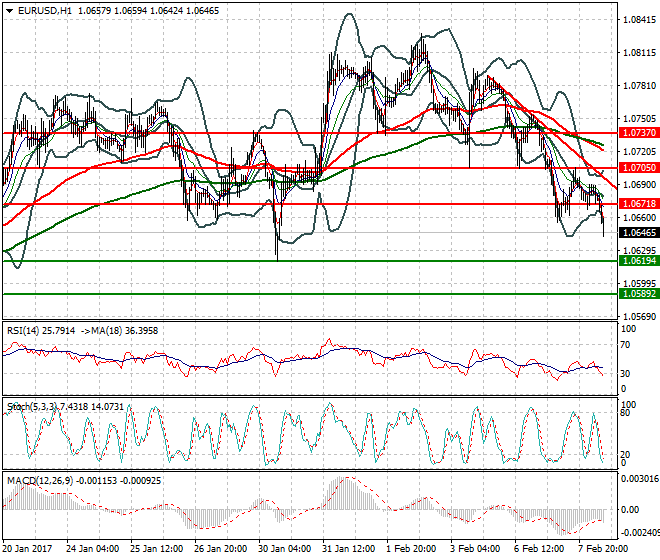Select the black 1.06465 current price label
Screen dimensions: 660x560
639,233
